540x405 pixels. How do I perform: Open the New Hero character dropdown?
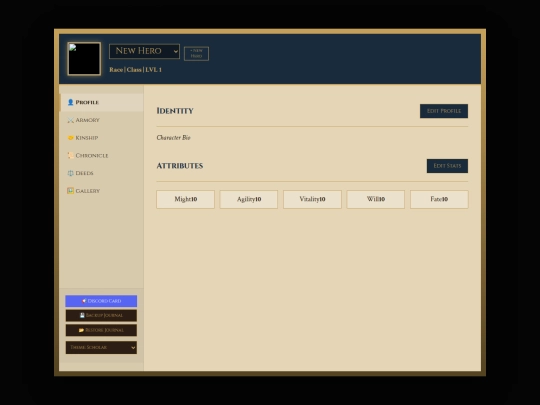[x=144, y=51]
